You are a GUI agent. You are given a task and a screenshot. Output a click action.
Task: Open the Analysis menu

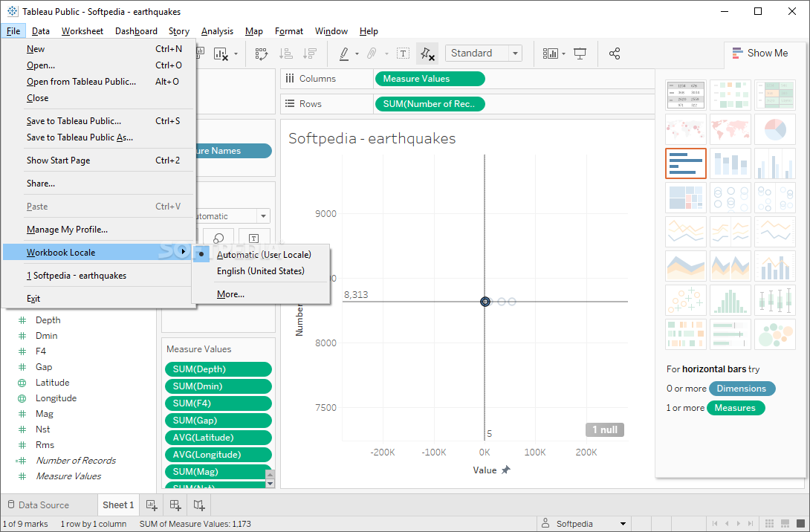(217, 31)
